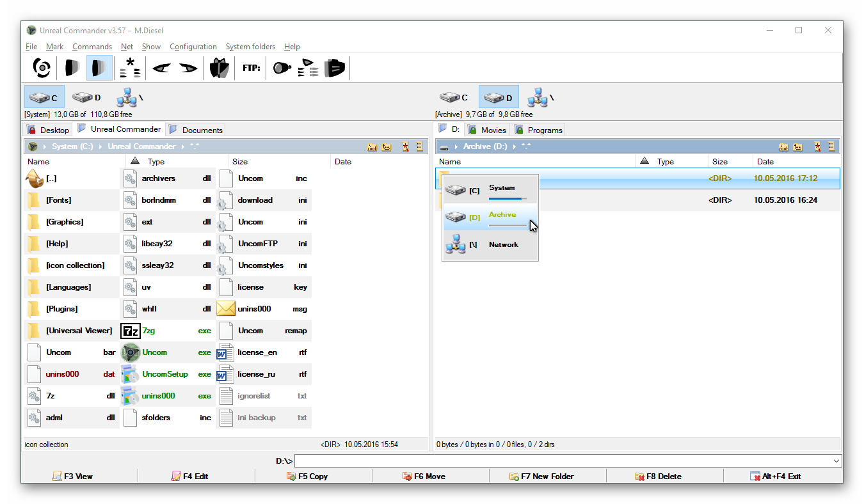Click the multi-rename icon beside the flashlight
The height and width of the screenshot is (504, 864).
[308, 67]
